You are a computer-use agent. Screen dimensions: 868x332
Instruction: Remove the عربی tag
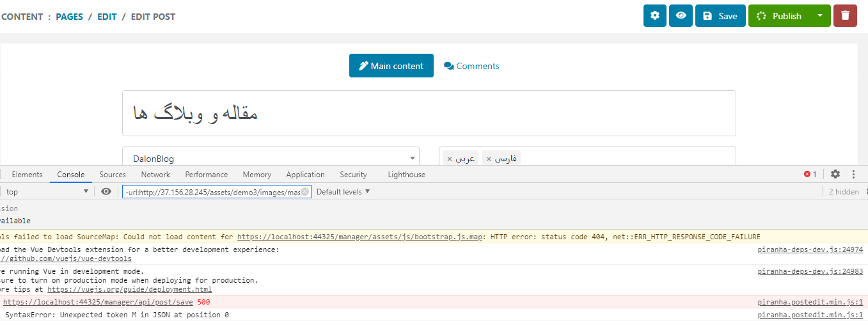click(x=450, y=159)
